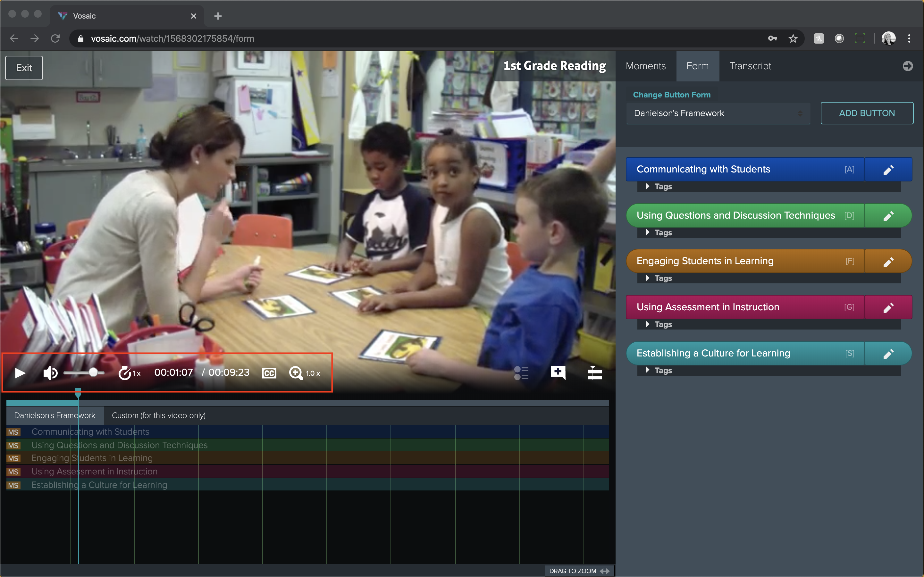The image size is (924, 577).
Task: Click Engaging Students in Learning button
Action: 745,261
